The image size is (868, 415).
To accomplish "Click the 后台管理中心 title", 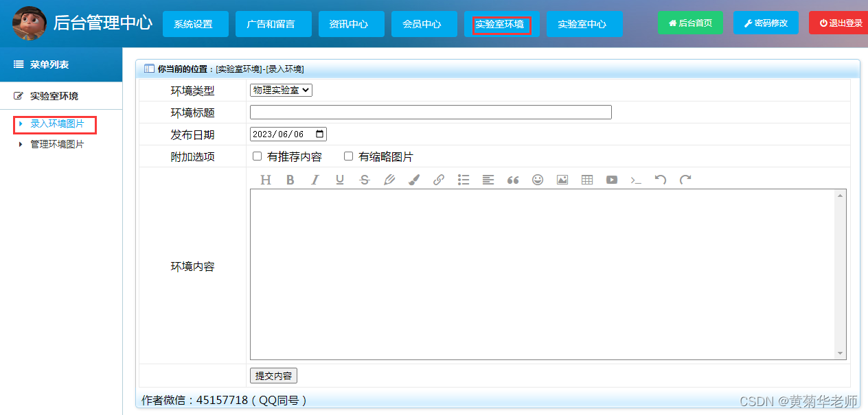I will [x=103, y=23].
